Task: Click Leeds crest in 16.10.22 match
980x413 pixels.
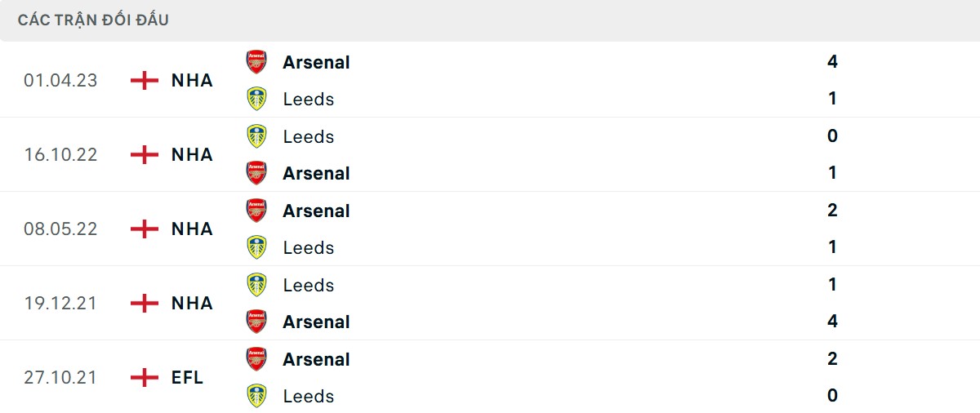Action: tap(256, 136)
